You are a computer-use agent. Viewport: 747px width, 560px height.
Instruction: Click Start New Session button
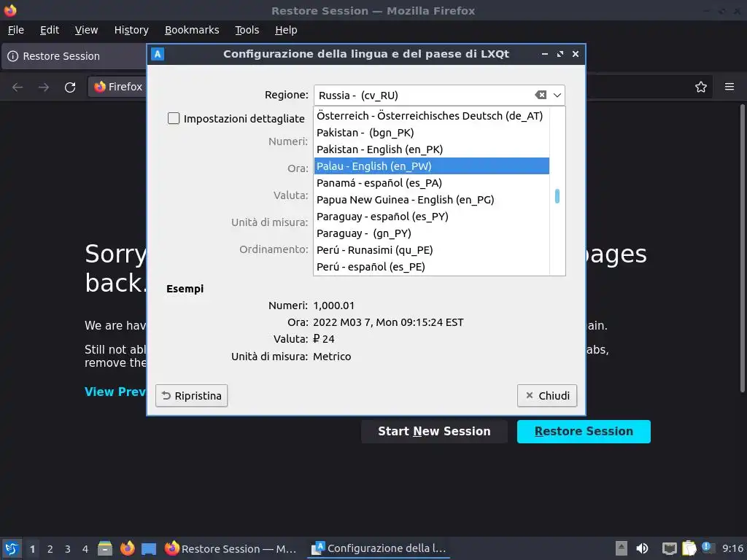click(x=434, y=432)
